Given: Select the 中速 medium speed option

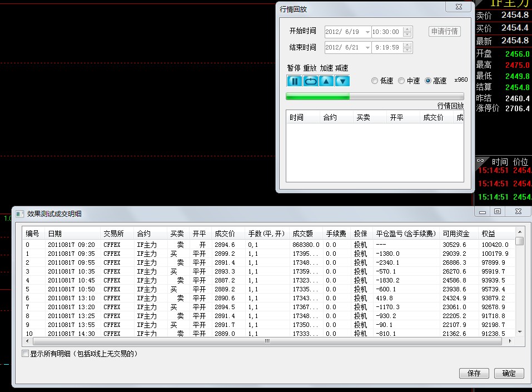Looking at the screenshot, I should (401, 81).
